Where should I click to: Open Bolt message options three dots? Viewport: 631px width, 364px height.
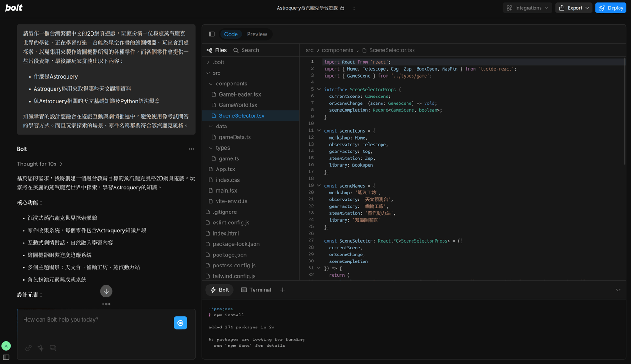[191, 149]
